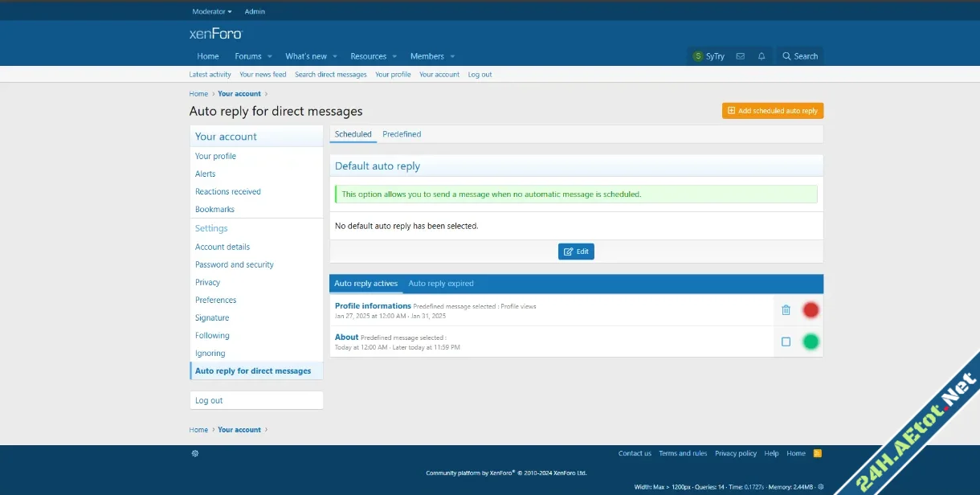Expand the Forums menu dropdown arrow
Viewport: 980px width, 495px height.
tap(270, 56)
